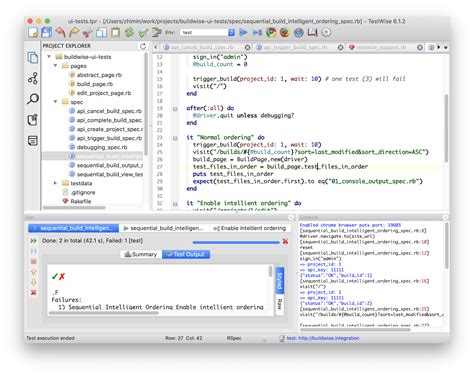Screen dimensions: 474x375
Task: Click the round settings icon in toolbar
Action: 326,32
